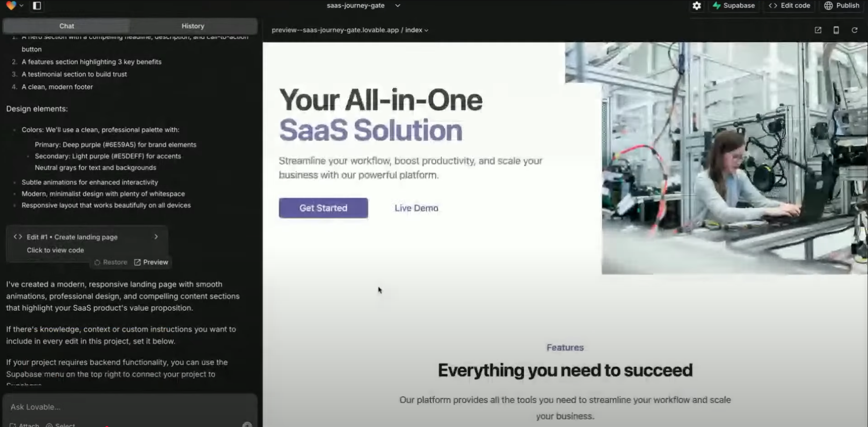Click Get Started on the landing page
Screen dimensions: 868x427
[x=323, y=208]
